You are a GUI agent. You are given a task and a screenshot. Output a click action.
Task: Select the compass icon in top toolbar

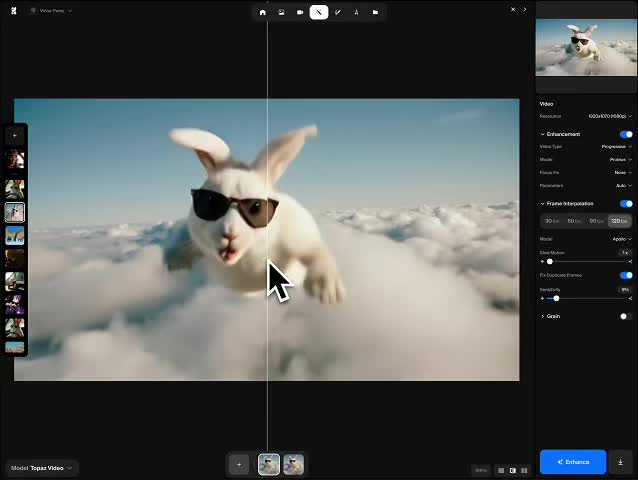tap(356, 12)
